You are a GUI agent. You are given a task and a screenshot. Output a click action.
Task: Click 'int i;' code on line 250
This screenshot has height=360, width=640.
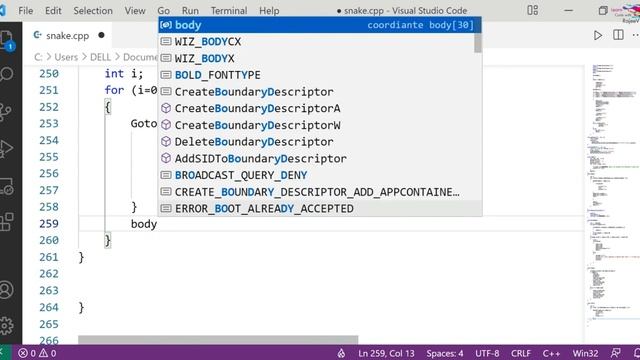(124, 74)
